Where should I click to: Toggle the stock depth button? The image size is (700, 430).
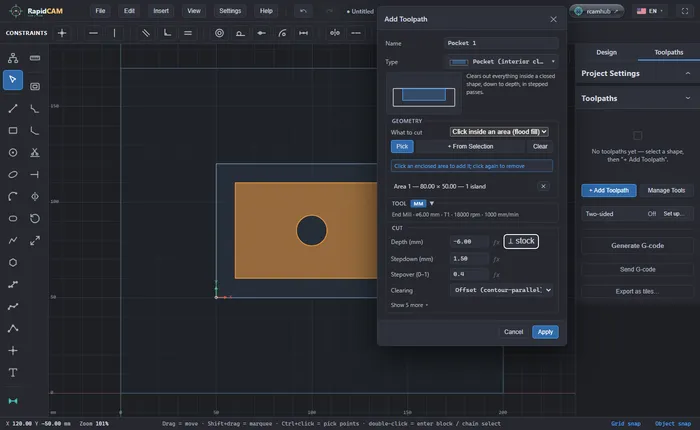point(521,241)
